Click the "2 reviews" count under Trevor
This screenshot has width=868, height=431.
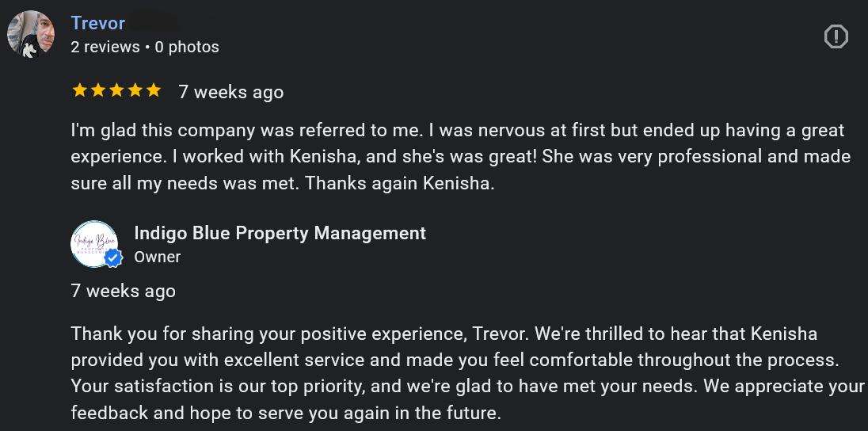click(x=105, y=47)
